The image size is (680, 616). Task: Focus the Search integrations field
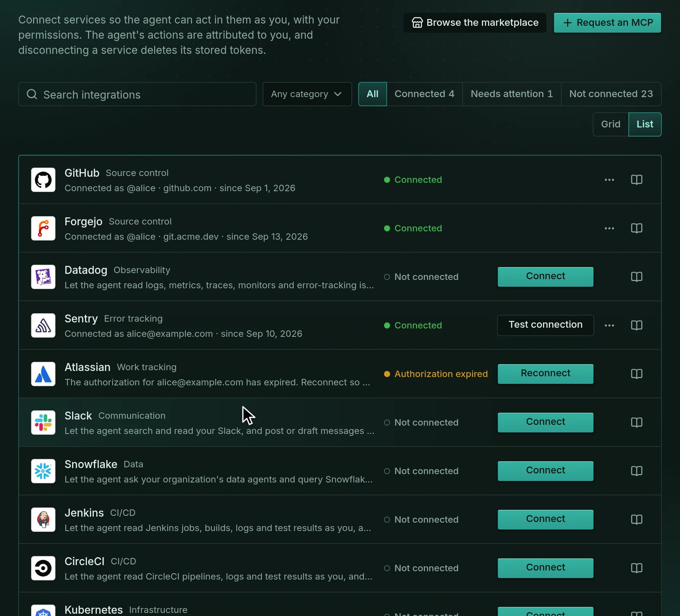[x=137, y=94]
